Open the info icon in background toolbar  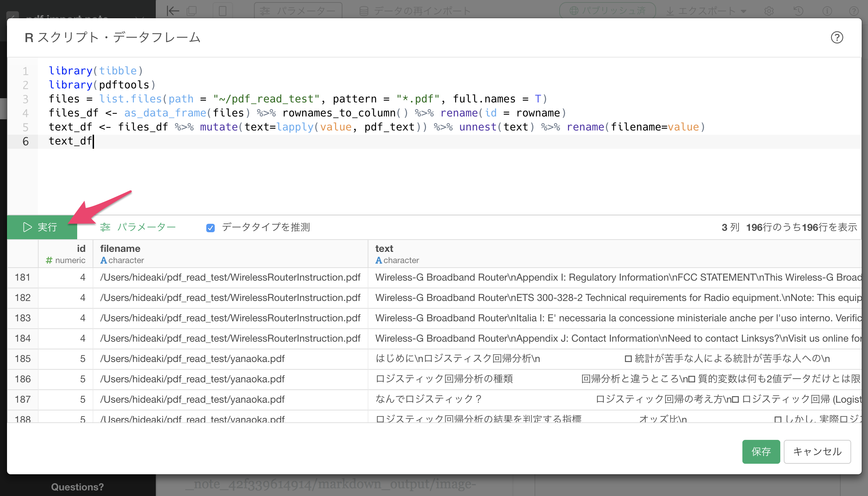coord(827,11)
